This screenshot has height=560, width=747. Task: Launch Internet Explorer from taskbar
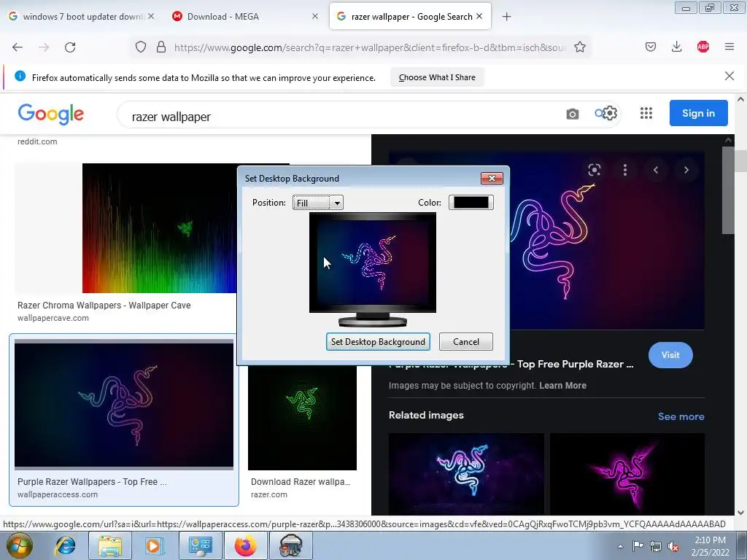(x=65, y=545)
